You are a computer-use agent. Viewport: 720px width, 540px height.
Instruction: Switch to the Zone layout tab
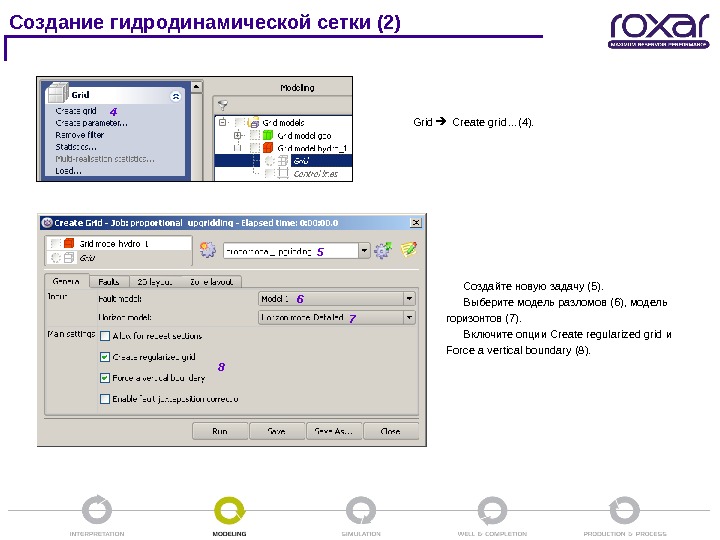coord(211,281)
